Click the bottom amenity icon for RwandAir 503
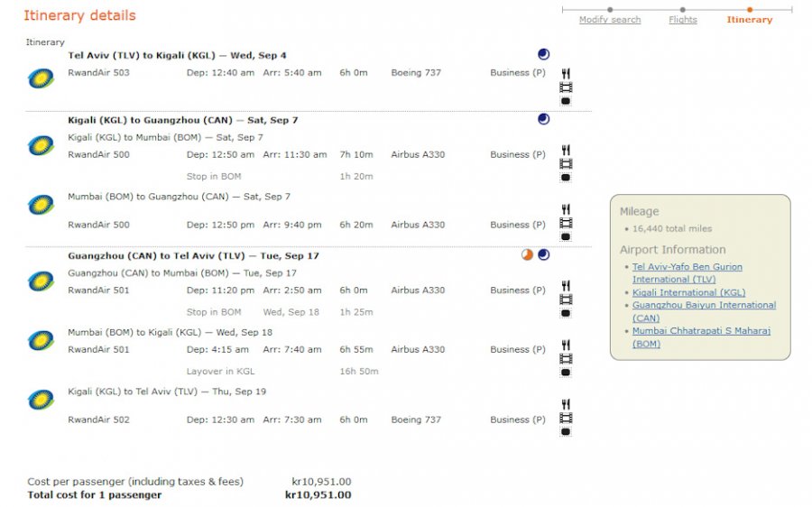 (566, 101)
